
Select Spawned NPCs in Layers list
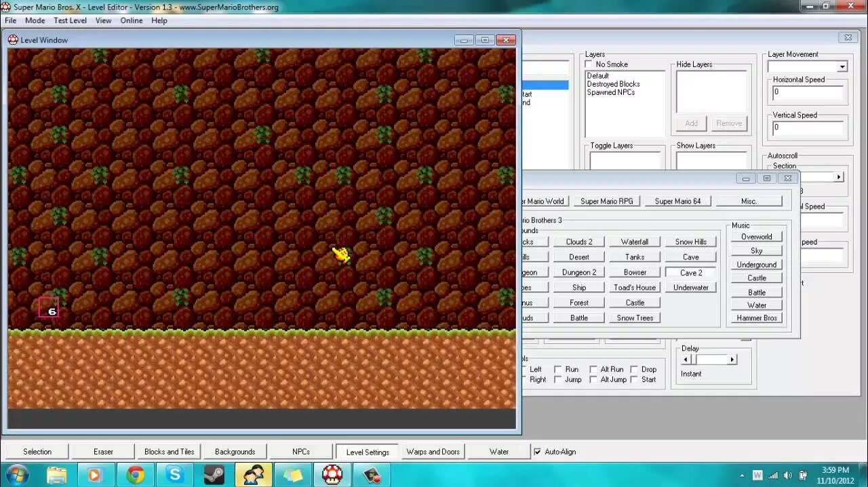pyautogui.click(x=611, y=92)
